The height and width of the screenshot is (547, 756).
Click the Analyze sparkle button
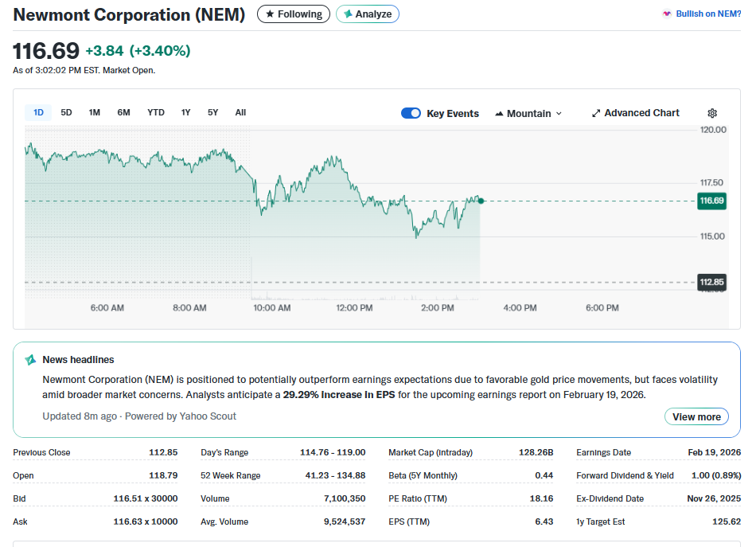[367, 14]
